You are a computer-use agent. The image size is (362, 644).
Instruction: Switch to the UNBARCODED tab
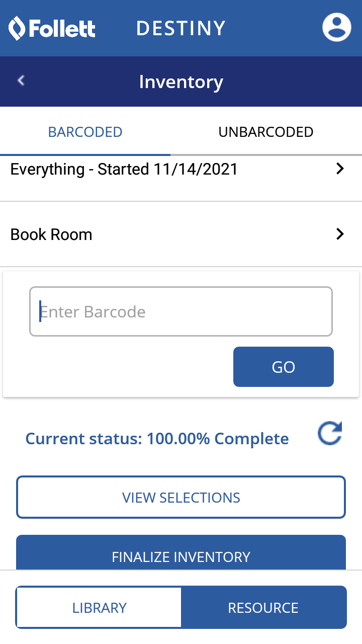pyautogui.click(x=266, y=132)
